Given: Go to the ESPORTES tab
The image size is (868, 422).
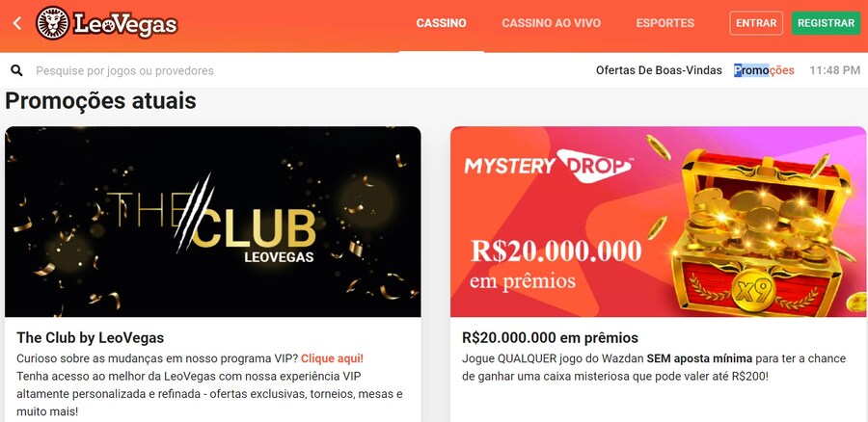Looking at the screenshot, I should point(665,23).
